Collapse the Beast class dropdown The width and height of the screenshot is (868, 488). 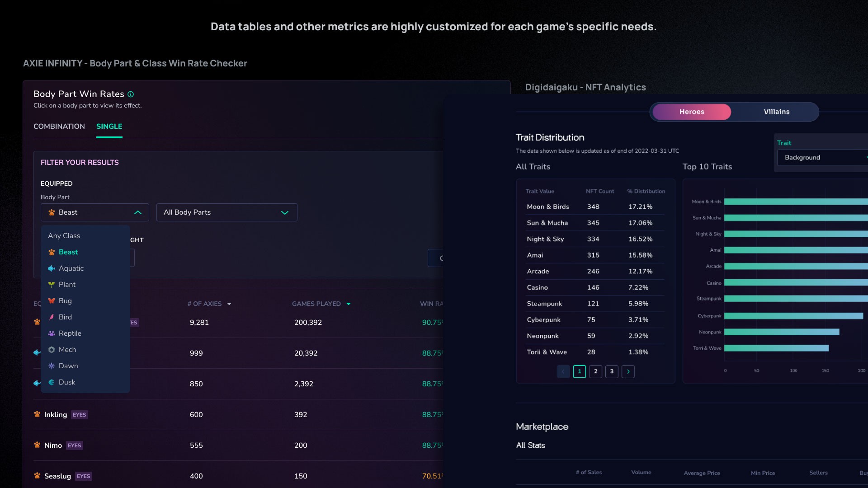point(138,212)
